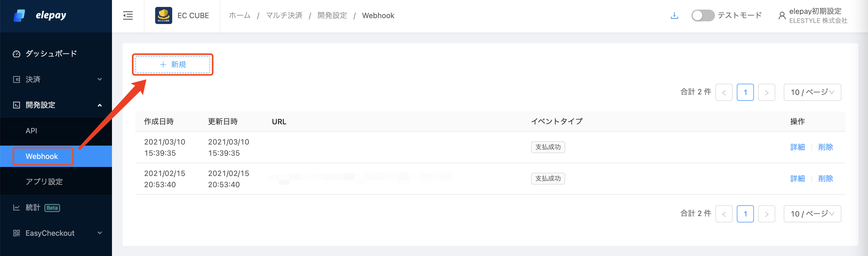The image size is (868, 256).
Task: Click the EasyCheckout QR code icon
Action: [17, 233]
